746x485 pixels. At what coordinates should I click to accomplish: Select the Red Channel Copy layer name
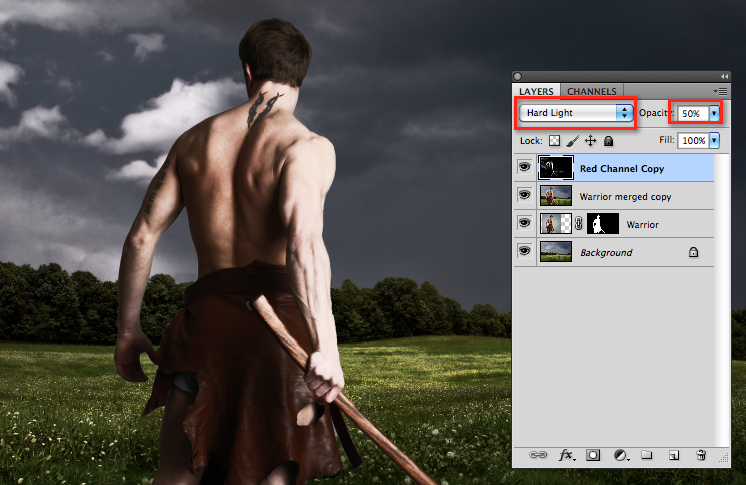coord(622,168)
